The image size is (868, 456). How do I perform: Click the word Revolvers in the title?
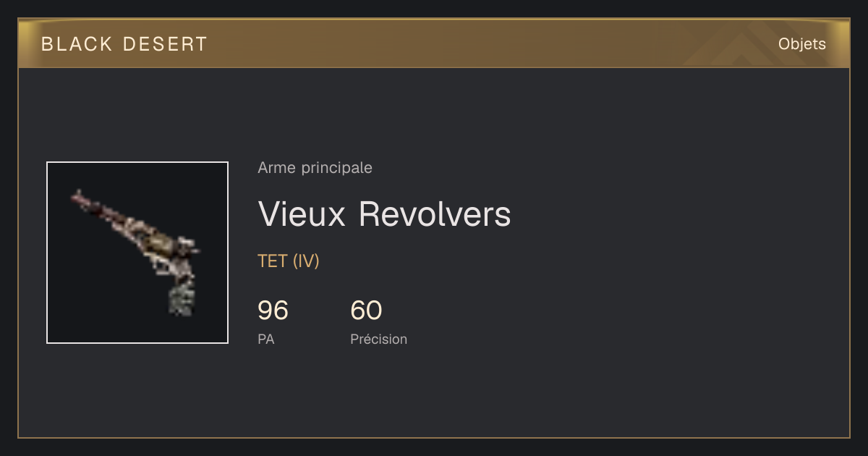click(435, 214)
